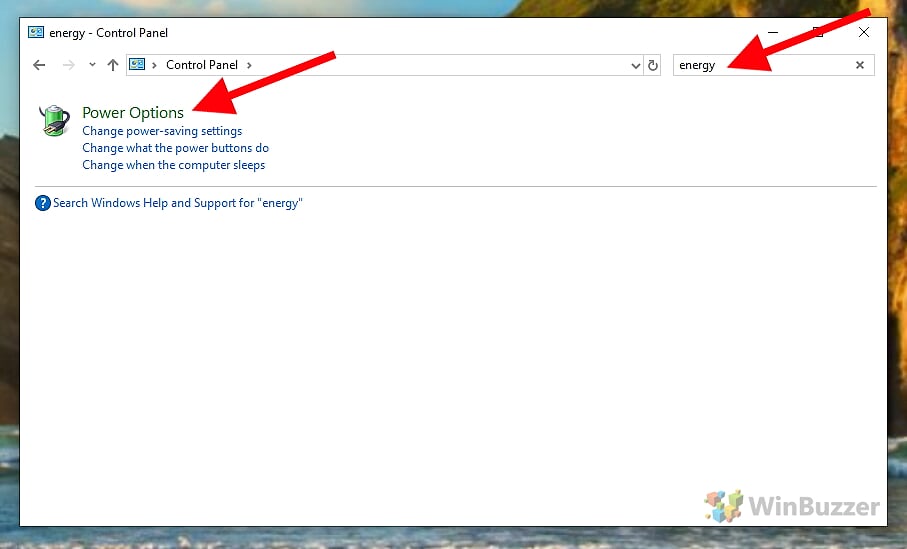This screenshot has width=907, height=549.
Task: Open Change what the power buttons do
Action: [x=175, y=148]
